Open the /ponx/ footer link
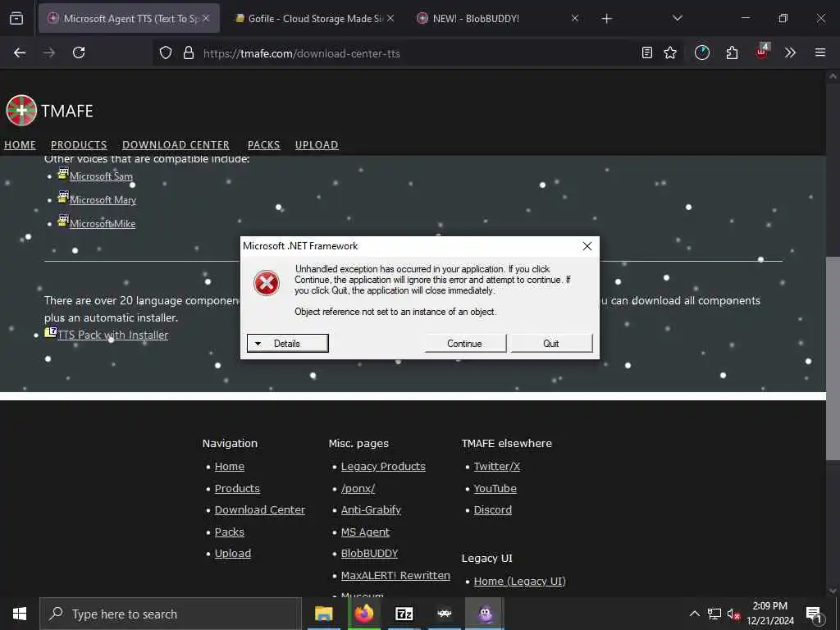Image resolution: width=840 pixels, height=630 pixels. 358,489
